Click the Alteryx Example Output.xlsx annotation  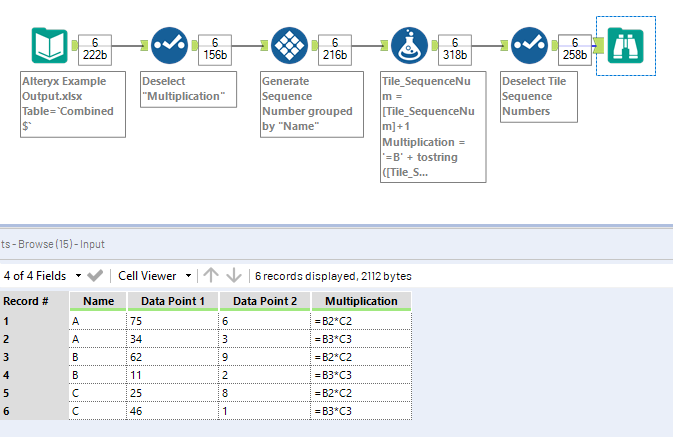point(73,104)
